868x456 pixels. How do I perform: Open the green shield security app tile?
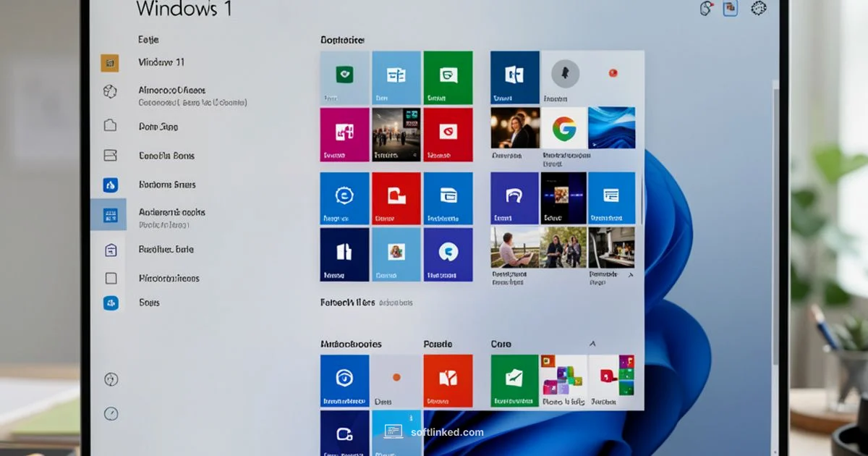pos(344,75)
